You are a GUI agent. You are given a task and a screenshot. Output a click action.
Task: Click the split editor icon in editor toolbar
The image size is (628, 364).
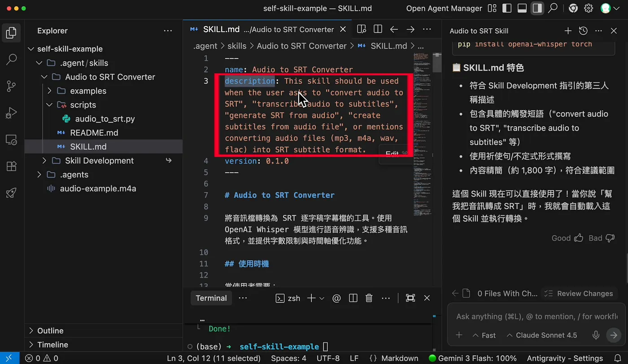(x=378, y=29)
